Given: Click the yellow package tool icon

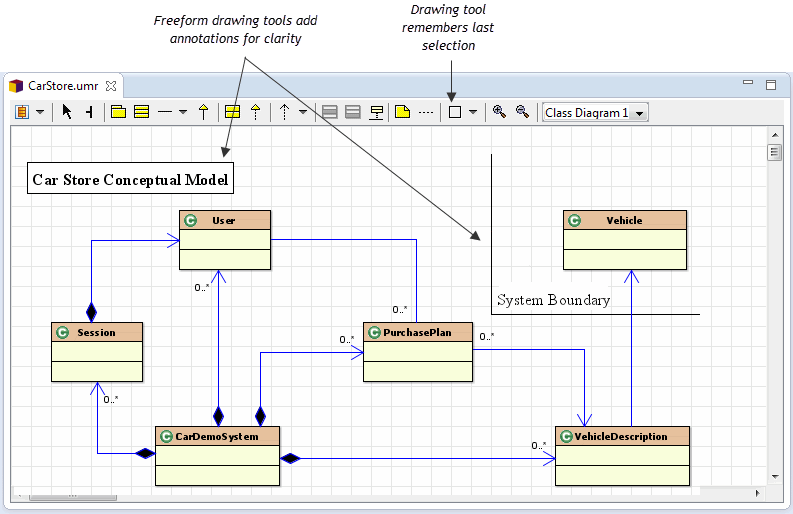Looking at the screenshot, I should [x=119, y=112].
